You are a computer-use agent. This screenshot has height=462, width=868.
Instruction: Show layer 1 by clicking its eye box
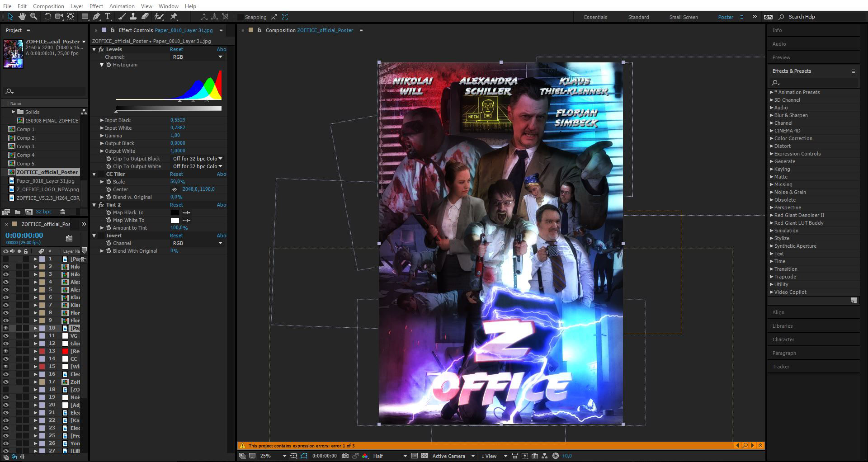5,259
